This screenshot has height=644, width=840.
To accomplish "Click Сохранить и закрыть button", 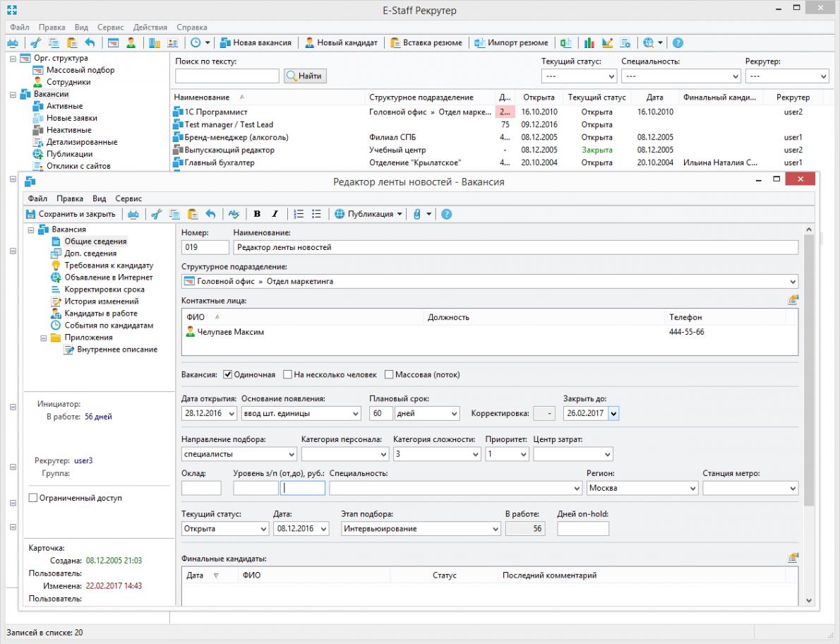I will (x=71, y=214).
